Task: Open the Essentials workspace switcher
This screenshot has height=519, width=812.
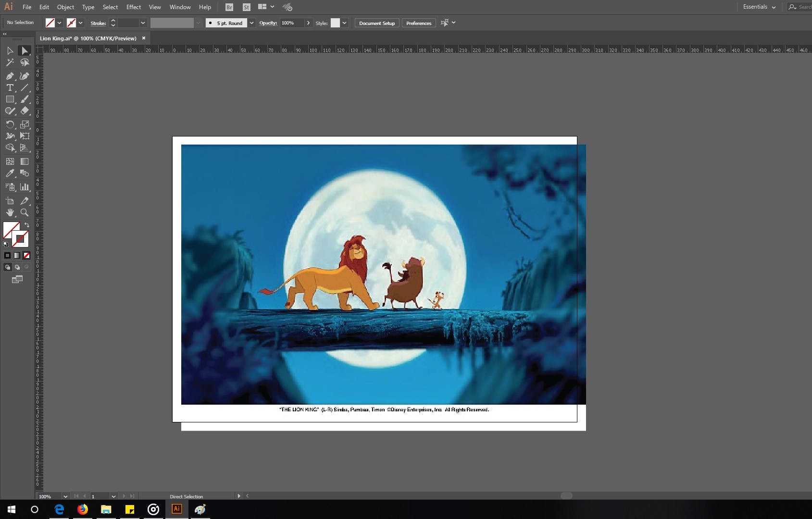Action: pos(759,7)
